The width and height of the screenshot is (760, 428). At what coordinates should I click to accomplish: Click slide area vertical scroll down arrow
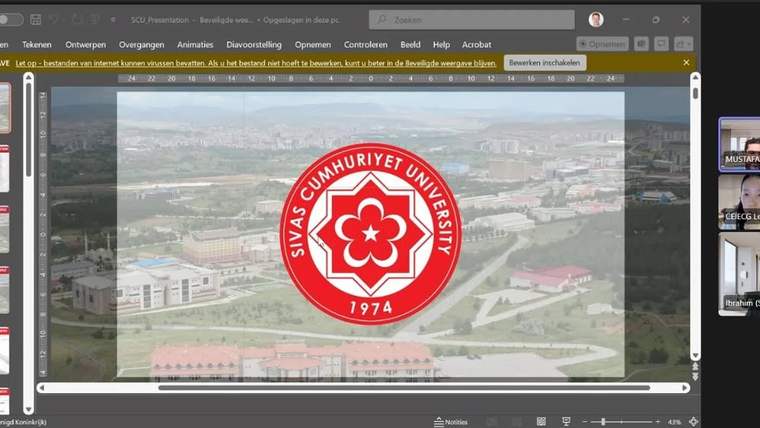pos(696,356)
